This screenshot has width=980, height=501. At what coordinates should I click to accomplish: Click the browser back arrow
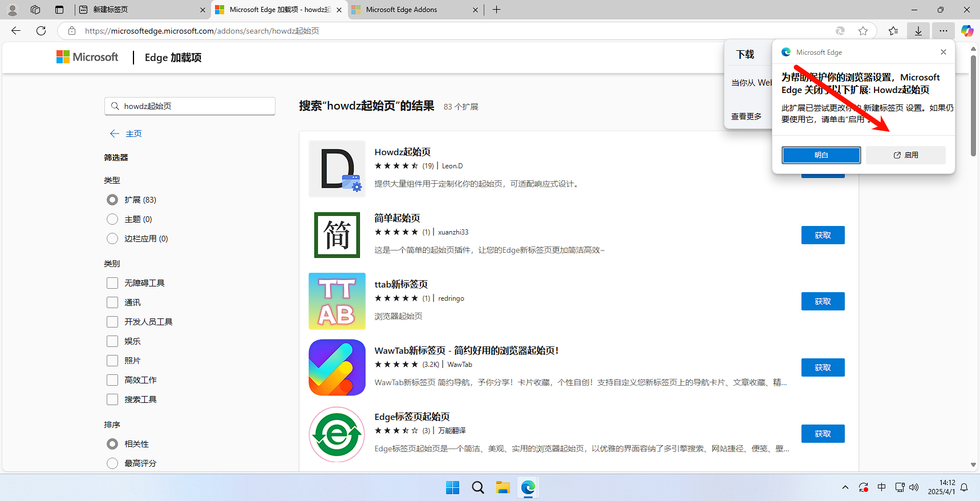coord(16,31)
